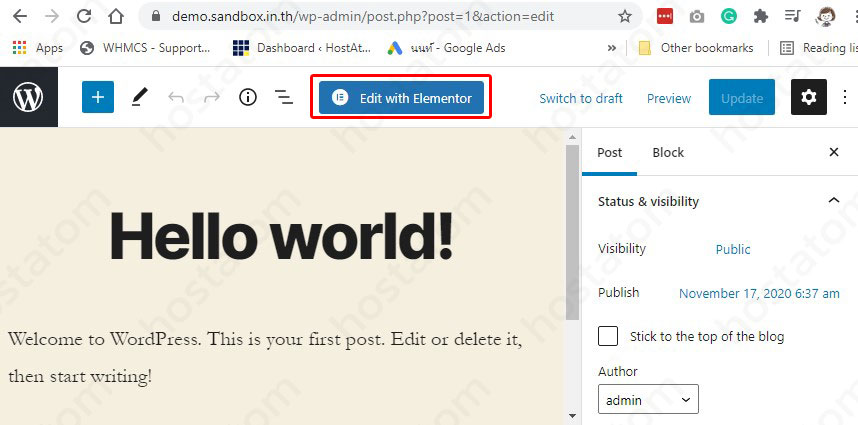Open the Apps bookmark grid

[x=38, y=48]
